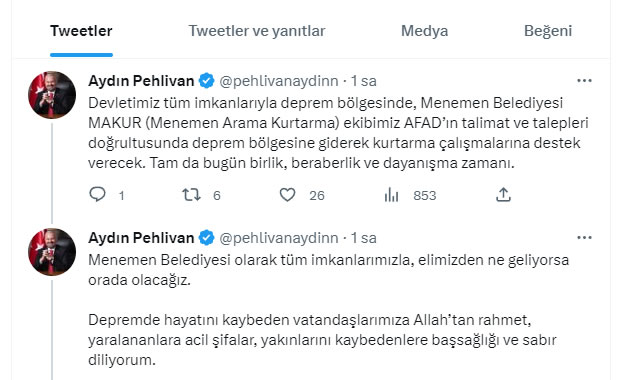Open more options on first tweet
This screenshot has height=380, width=641.
coord(584,80)
